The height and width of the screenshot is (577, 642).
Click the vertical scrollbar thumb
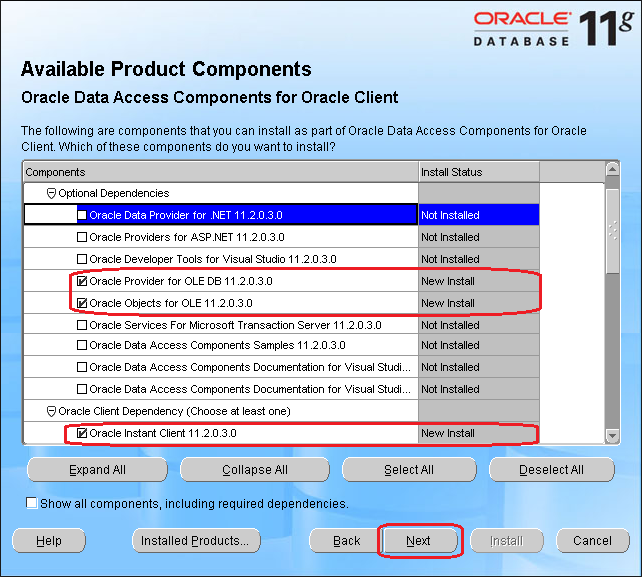pos(613,231)
